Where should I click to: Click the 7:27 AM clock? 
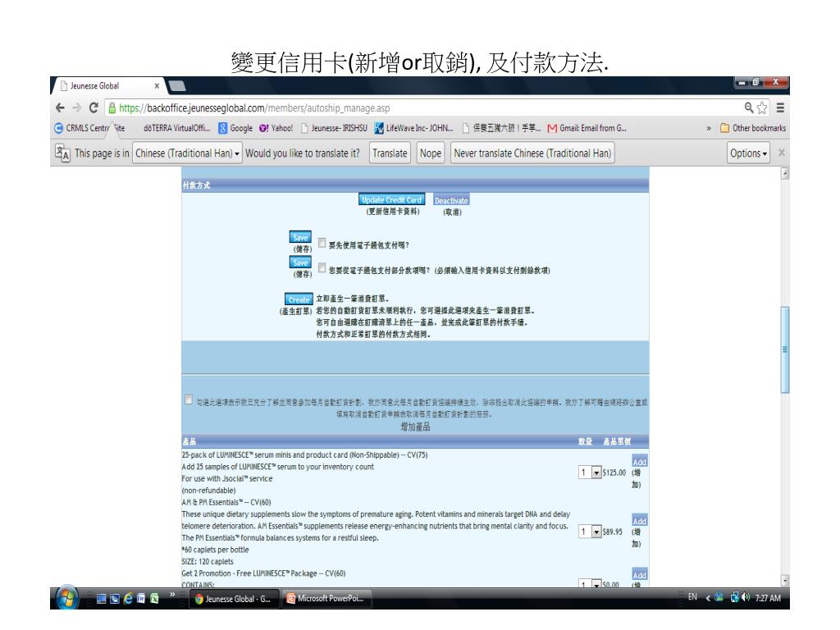[x=768, y=597]
